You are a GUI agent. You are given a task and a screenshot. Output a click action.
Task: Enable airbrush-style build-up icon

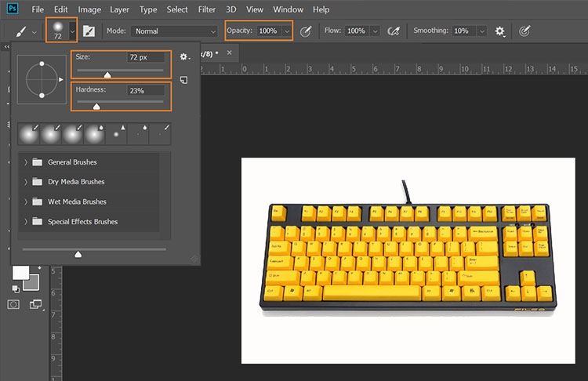click(394, 31)
